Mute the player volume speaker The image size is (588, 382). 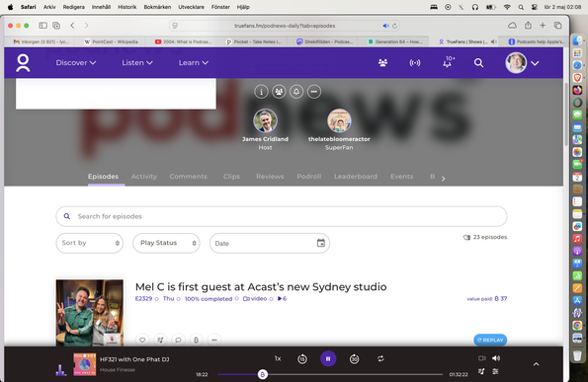pos(496,358)
